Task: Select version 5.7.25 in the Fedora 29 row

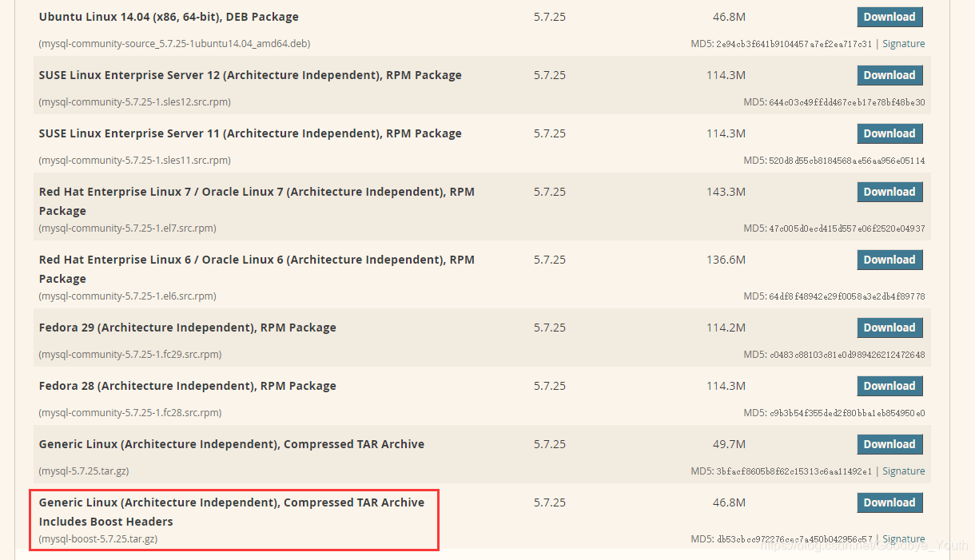Action: (x=550, y=328)
